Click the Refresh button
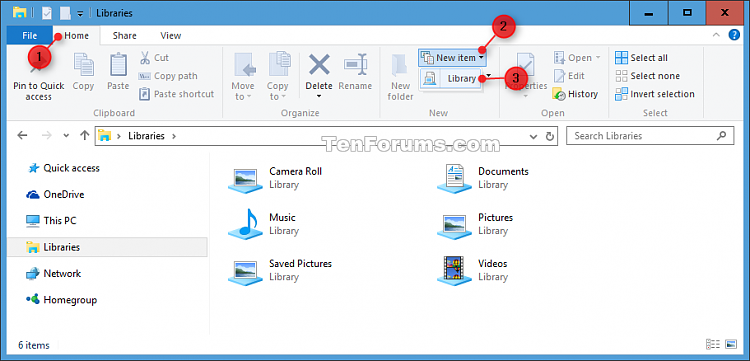 tap(550, 136)
